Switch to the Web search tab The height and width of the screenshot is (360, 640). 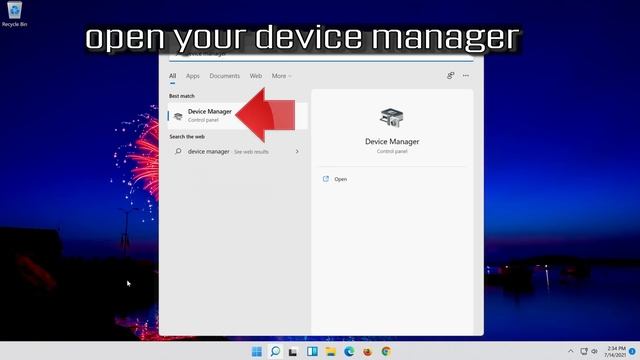click(x=256, y=76)
